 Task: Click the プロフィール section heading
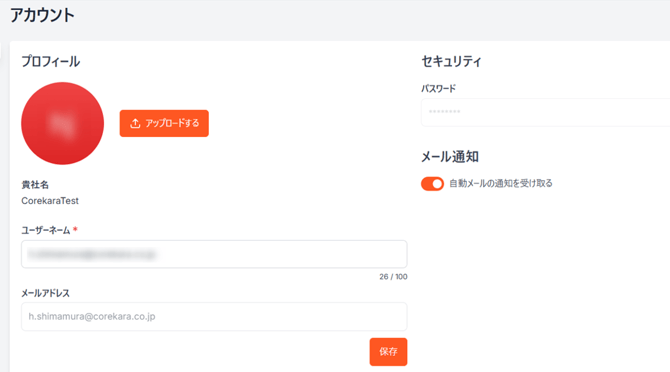pos(50,62)
